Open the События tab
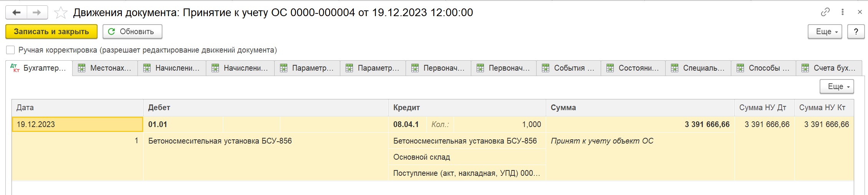 tap(568, 68)
